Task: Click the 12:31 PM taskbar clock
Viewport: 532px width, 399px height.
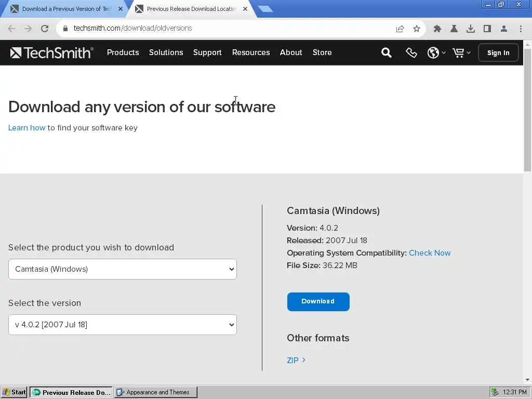Action: click(x=514, y=392)
